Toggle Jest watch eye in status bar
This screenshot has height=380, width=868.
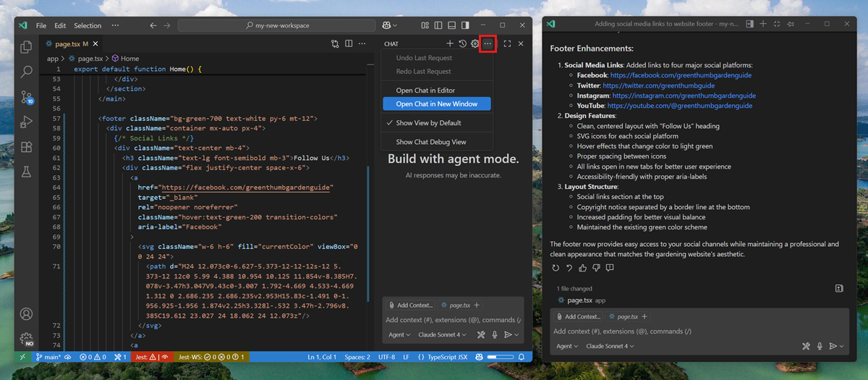165,357
